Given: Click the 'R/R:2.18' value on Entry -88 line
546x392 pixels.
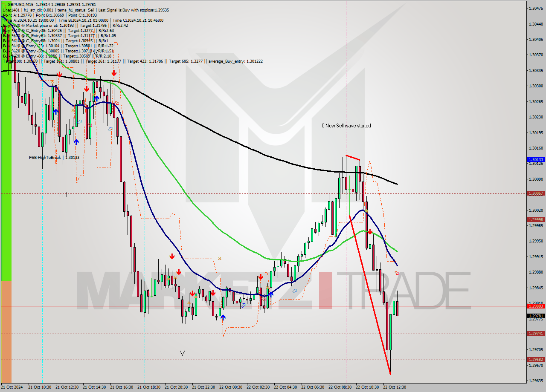Looking at the screenshot, I should pos(104,56).
